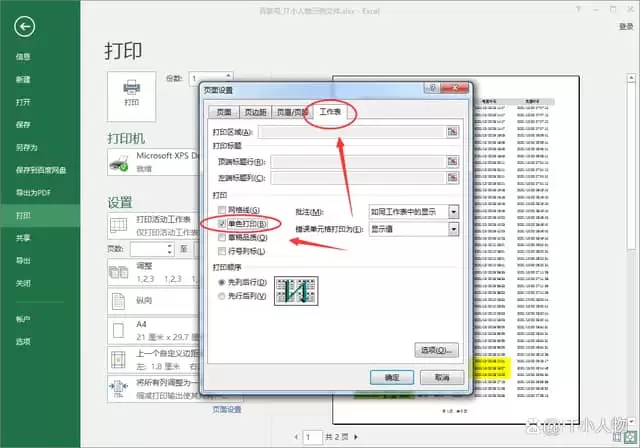Enable the 草稿品质(Q) draft quality checkbox
This screenshot has width=640, height=448.
222,237
